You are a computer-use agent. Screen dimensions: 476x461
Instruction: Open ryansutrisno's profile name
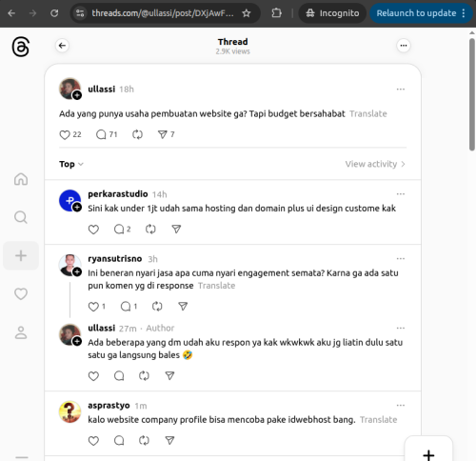[x=115, y=259]
